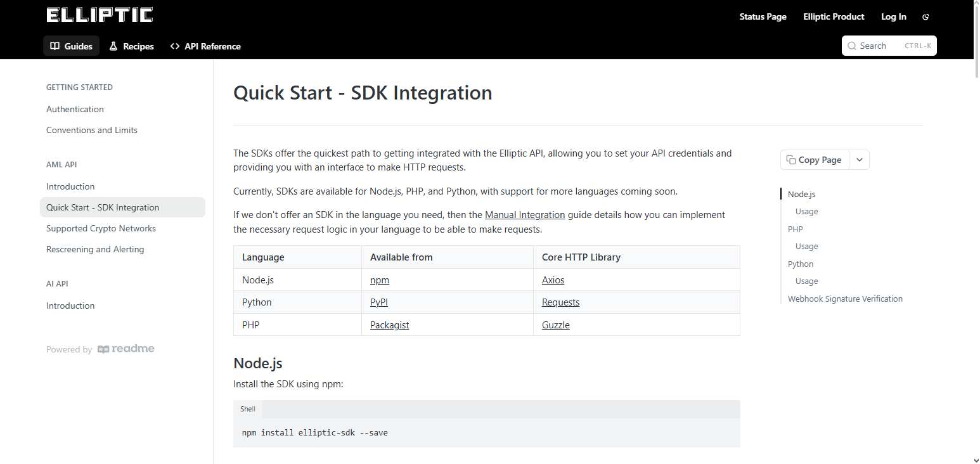Open the Packagist link
Image resolution: width=980 pixels, height=464 pixels.
[x=389, y=325]
